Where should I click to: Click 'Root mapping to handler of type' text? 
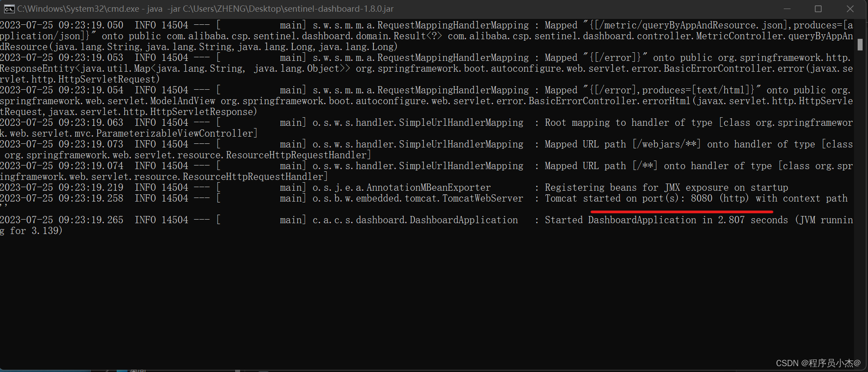(x=629, y=123)
